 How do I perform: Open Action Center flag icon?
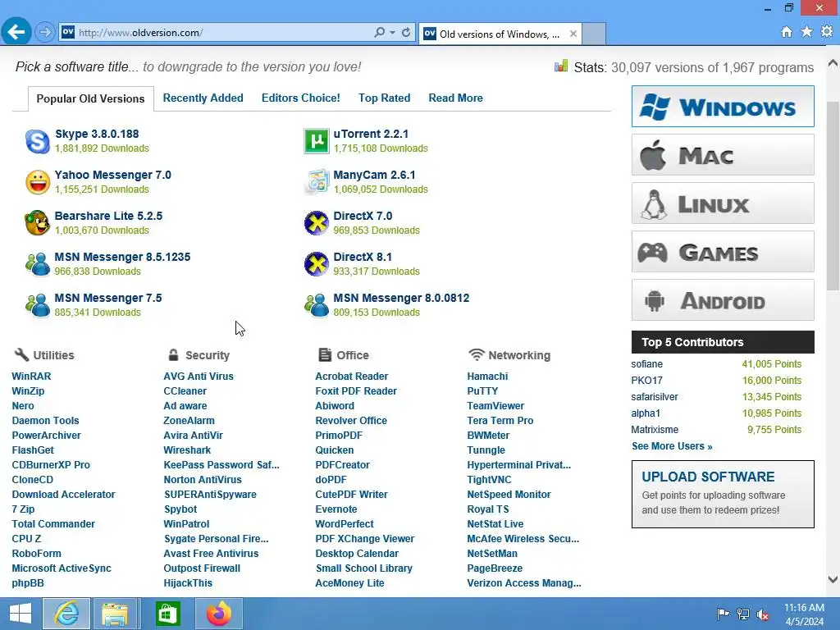[x=723, y=614]
